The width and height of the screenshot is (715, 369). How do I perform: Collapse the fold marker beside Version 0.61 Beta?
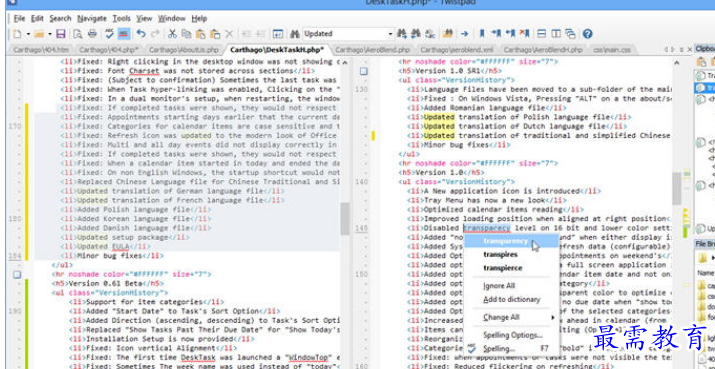[x=17, y=274]
